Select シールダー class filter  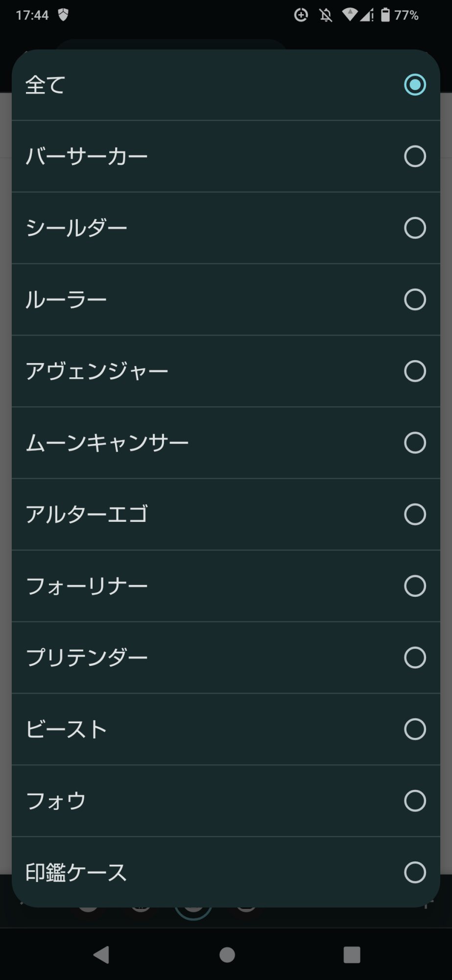(414, 228)
